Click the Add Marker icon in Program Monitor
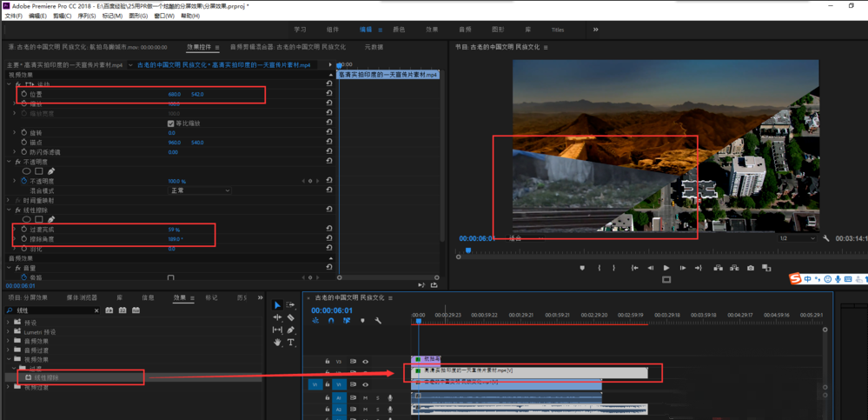The image size is (868, 420). 582,268
